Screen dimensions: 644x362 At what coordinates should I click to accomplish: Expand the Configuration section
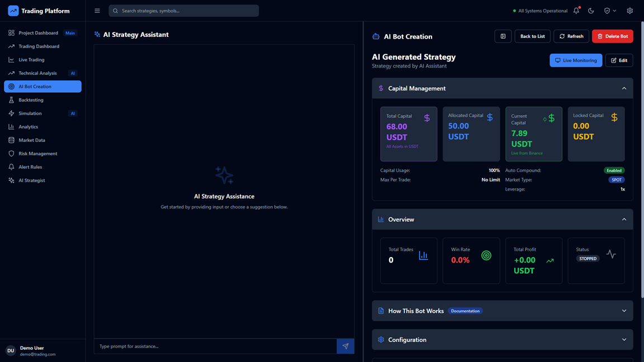(x=624, y=340)
